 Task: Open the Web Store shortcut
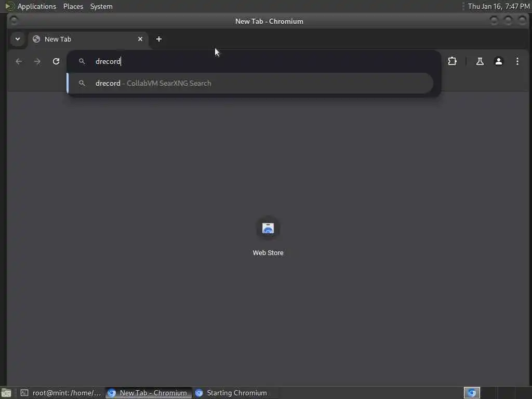(268, 236)
